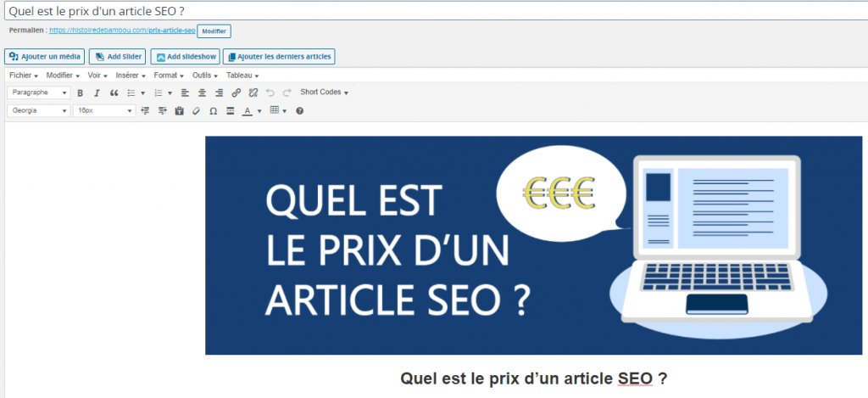868x398 pixels.
Task: Open the Georgia font family dropdown
Action: [39, 111]
